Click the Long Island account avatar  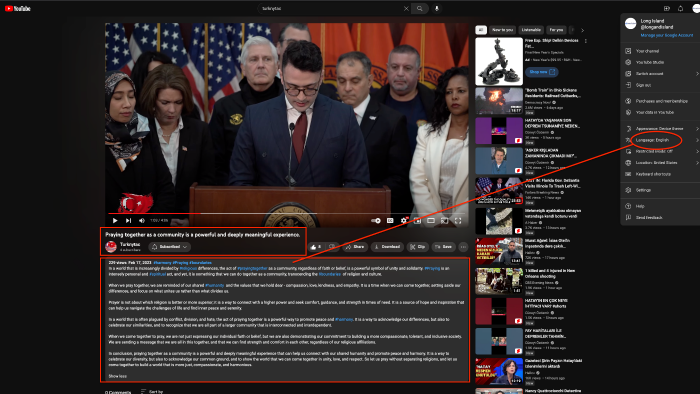pyautogui.click(x=630, y=24)
